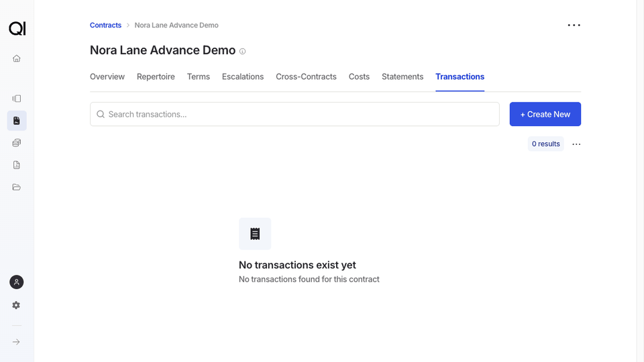Focus the Search transactions field
This screenshot has height=362, width=644.
click(294, 114)
